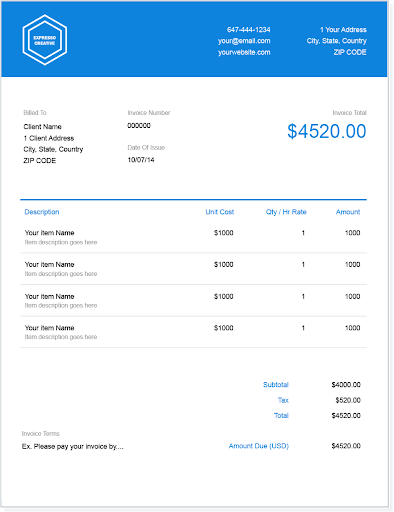The height and width of the screenshot is (512, 394).
Task: Select the issue date 10/07/14
Action: pyautogui.click(x=141, y=160)
